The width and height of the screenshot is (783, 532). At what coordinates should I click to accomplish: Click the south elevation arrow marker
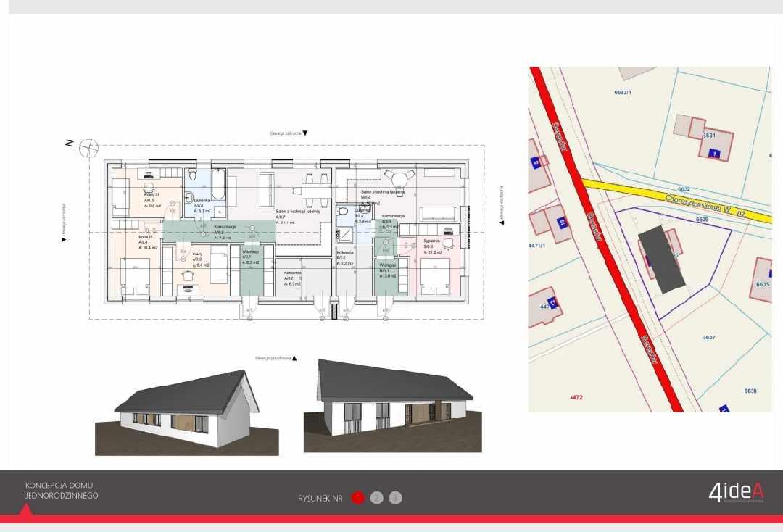pyautogui.click(x=294, y=358)
